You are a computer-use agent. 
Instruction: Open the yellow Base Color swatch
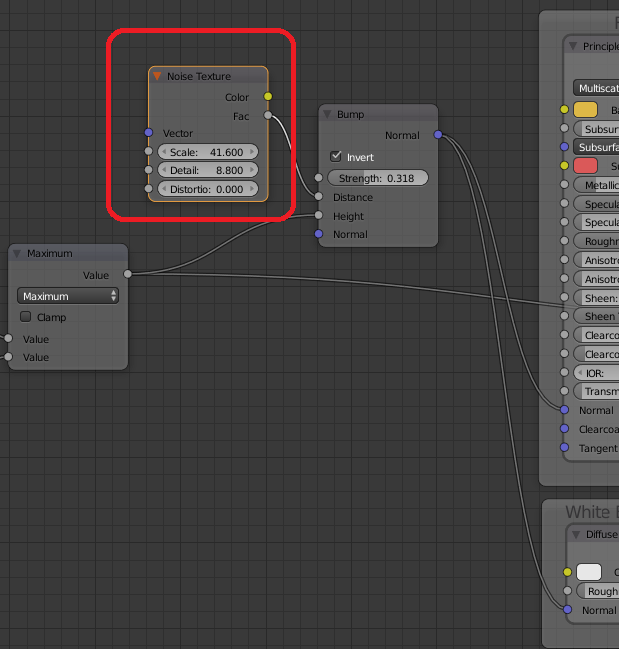(x=585, y=110)
